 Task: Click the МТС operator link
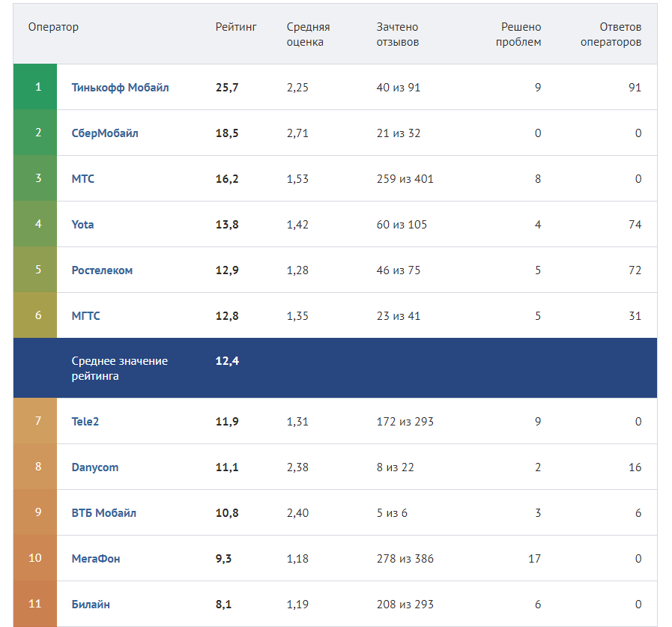[83, 179]
